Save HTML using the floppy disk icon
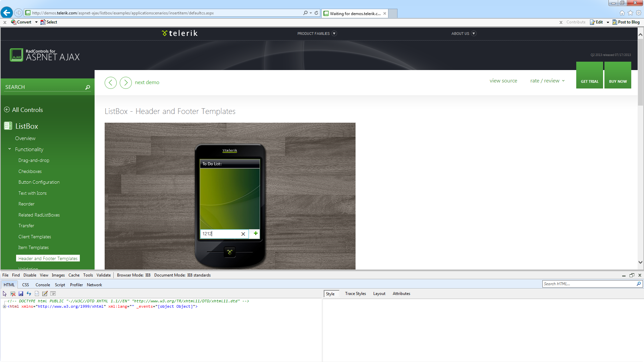Image resolution: width=644 pixels, height=362 pixels. point(21,294)
